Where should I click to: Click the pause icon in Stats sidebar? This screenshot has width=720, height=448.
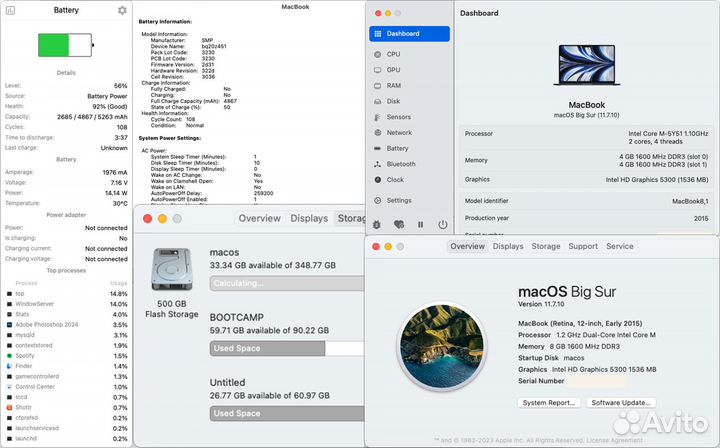pos(421,224)
